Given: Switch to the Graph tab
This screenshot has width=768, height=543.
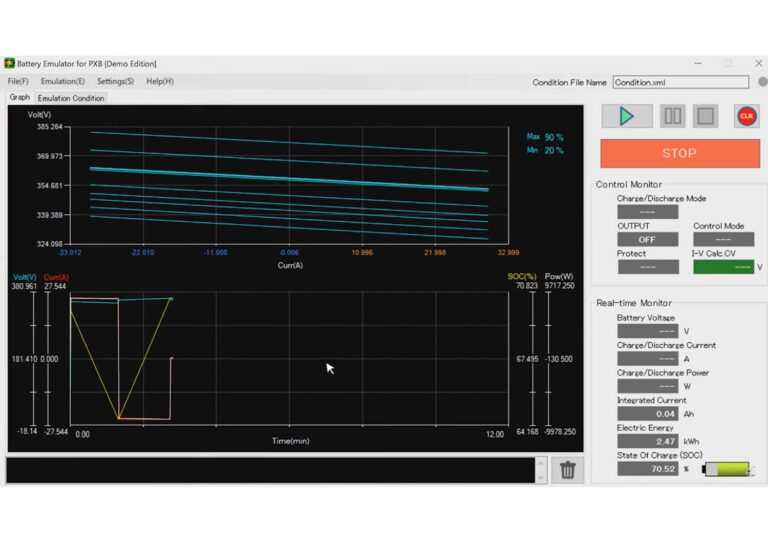Looking at the screenshot, I should coord(20,97).
